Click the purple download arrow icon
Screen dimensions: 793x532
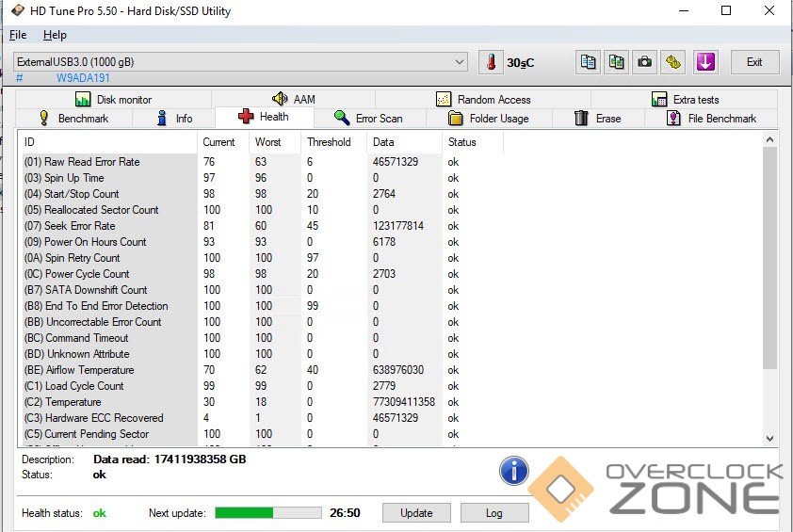tap(705, 62)
